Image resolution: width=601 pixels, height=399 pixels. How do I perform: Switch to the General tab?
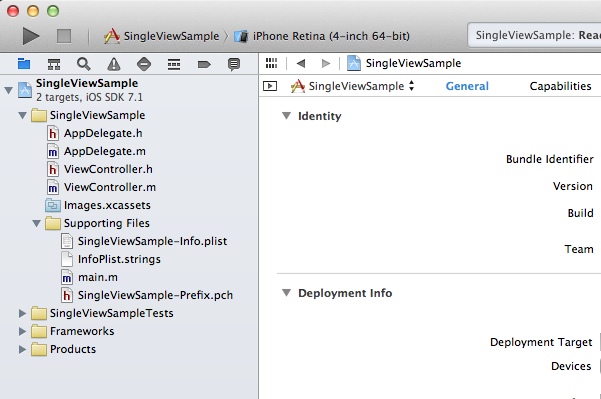467,86
